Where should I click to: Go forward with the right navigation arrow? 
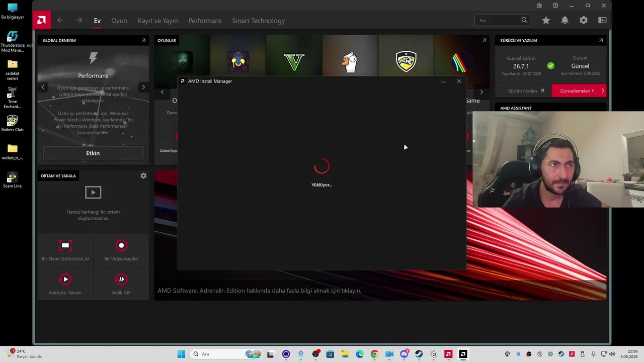coord(79,21)
